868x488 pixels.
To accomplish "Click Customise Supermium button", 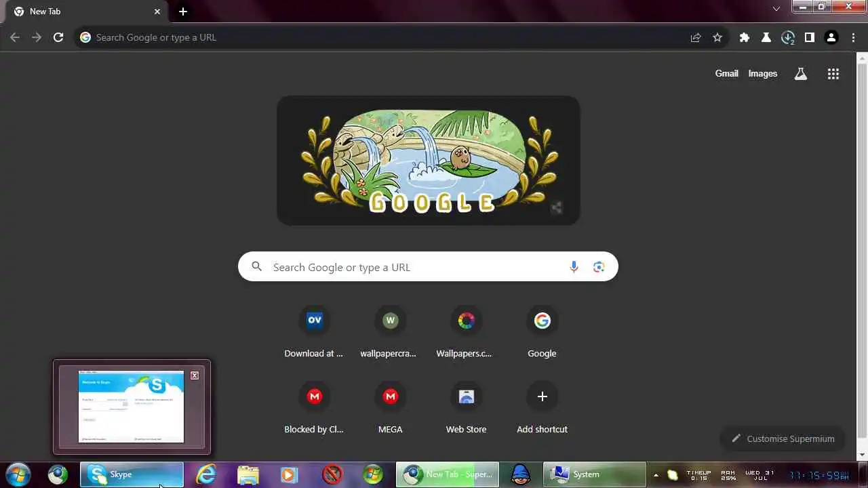I will [783, 439].
